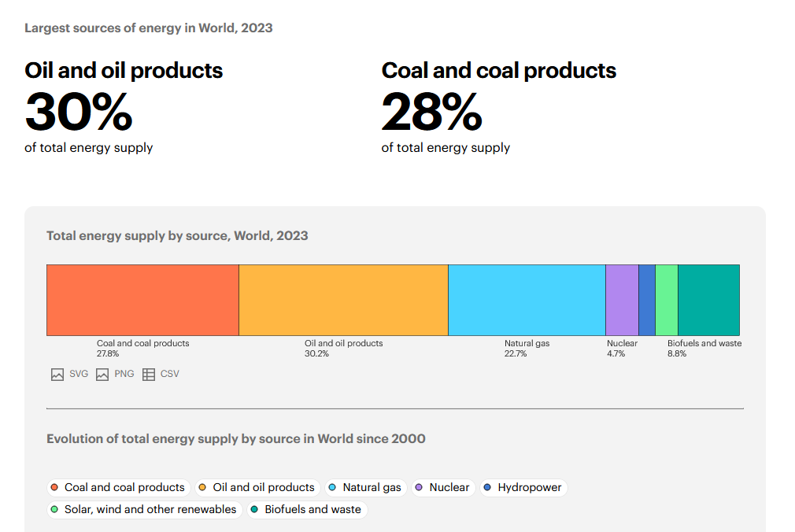Toggle Solar, wind and other renewables legend
The image size is (795, 532).
coord(143,510)
